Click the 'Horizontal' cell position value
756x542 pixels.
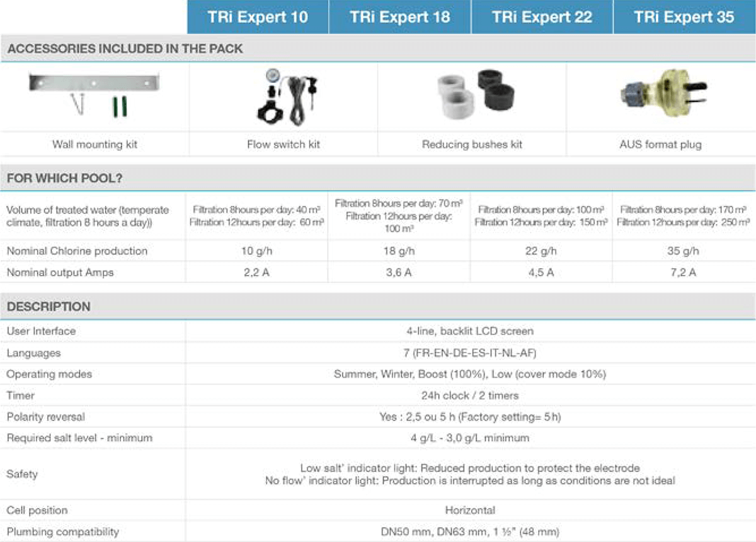click(x=470, y=510)
